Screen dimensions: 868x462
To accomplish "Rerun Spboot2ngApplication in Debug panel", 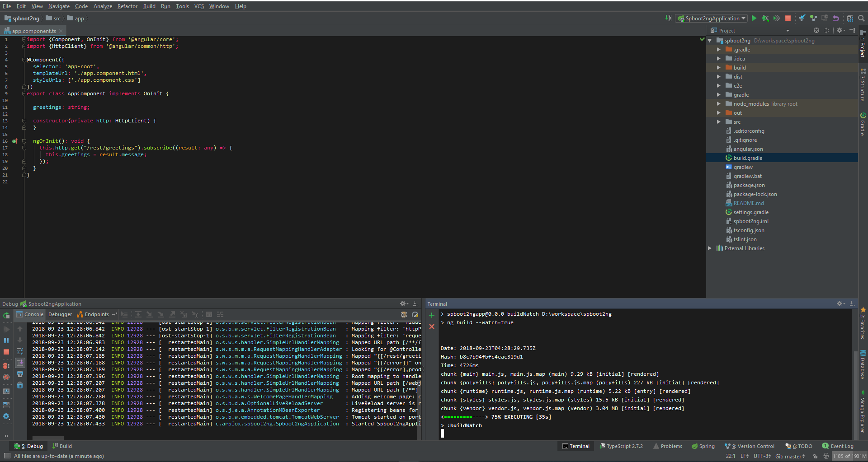I will [6, 316].
